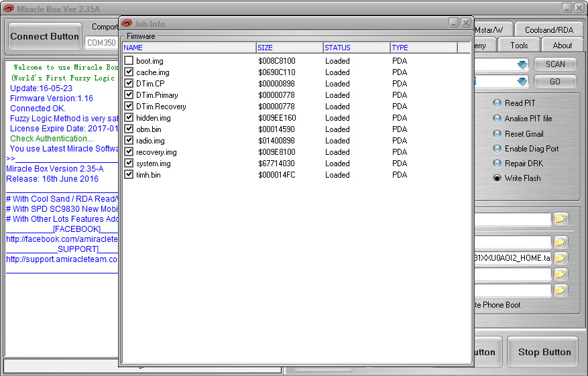Switch to the Coolsand/RDA tab

click(549, 29)
